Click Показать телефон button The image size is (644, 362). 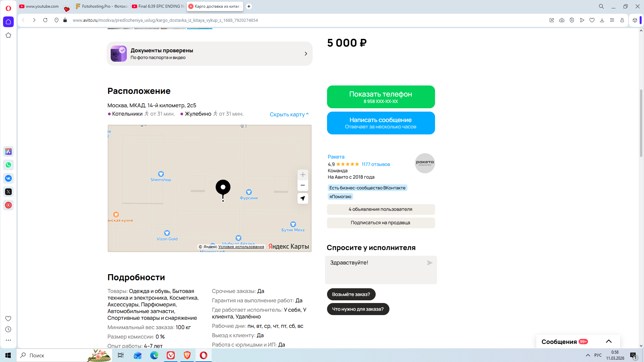pos(381,97)
